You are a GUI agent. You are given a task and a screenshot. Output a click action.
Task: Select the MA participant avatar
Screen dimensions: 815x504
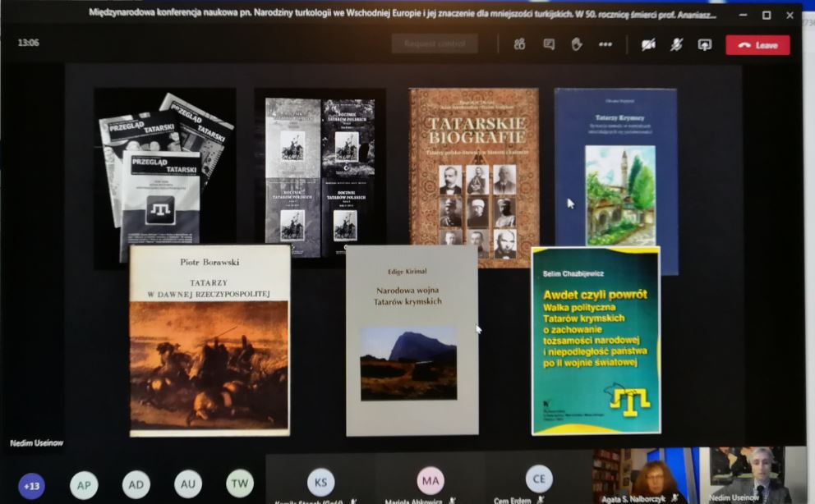click(430, 480)
